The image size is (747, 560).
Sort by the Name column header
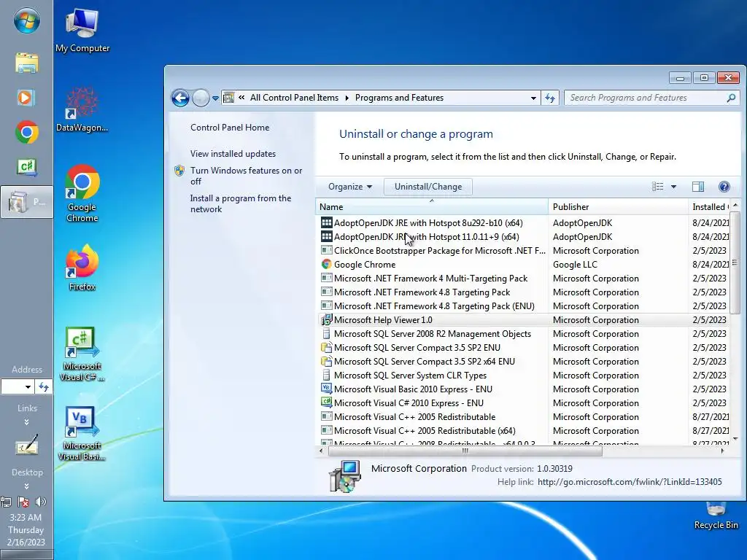tap(432, 206)
